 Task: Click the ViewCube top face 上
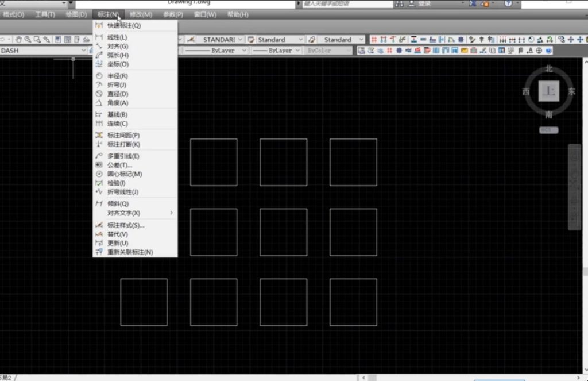click(x=549, y=91)
